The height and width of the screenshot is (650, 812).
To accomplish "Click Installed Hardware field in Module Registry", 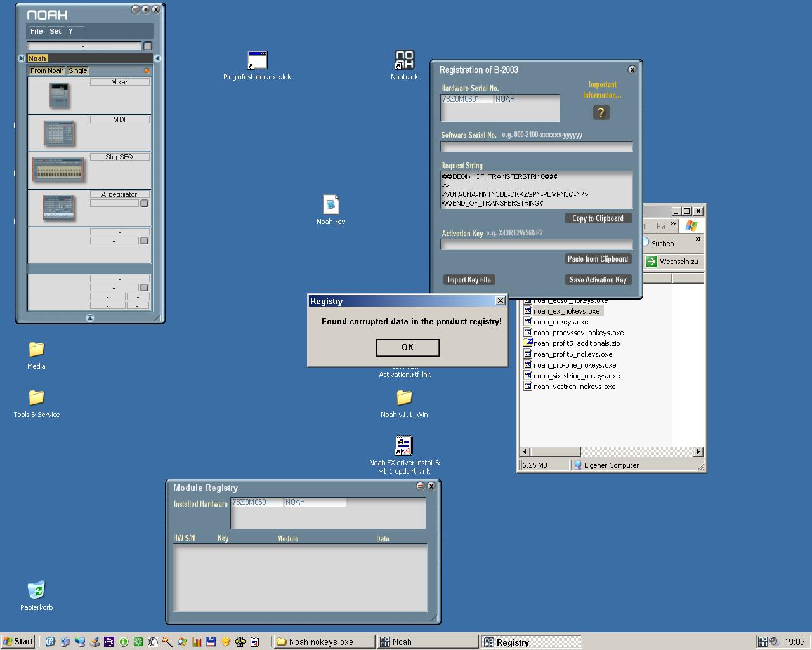I will click(x=328, y=513).
